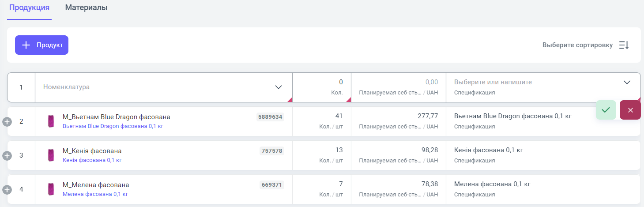Switch to the Материалы tab
This screenshot has width=644, height=207.
(86, 8)
